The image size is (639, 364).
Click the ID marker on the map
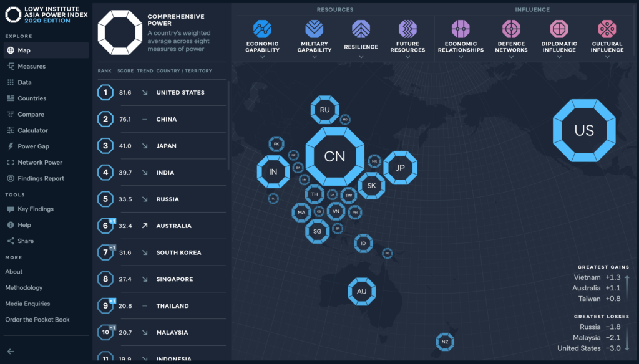pos(363,244)
